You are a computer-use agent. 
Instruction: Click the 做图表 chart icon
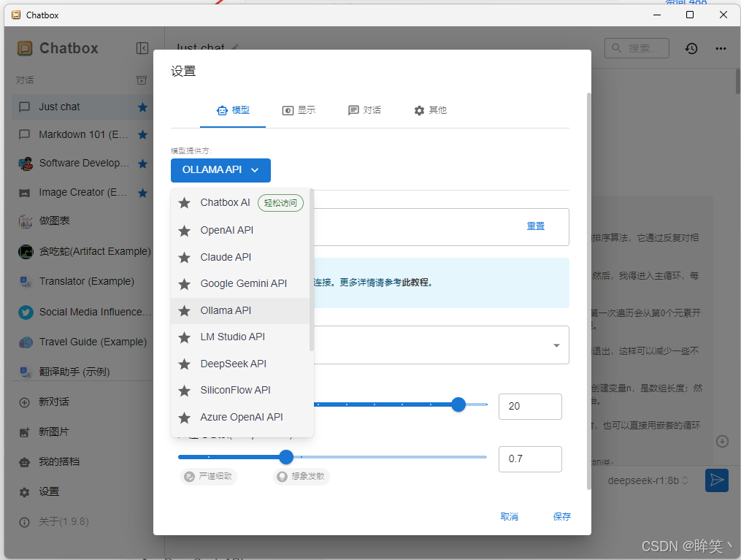[x=26, y=221]
